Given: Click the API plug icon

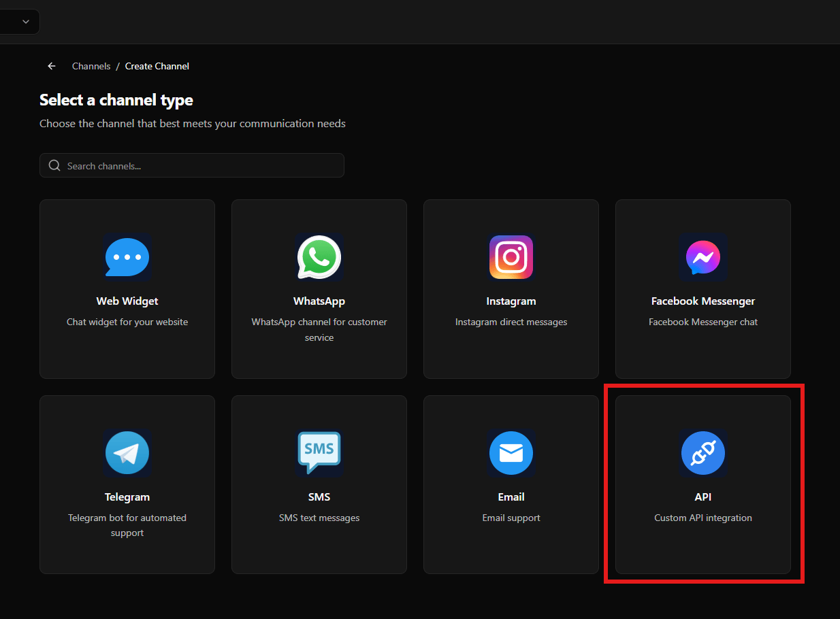Looking at the screenshot, I should tap(703, 453).
